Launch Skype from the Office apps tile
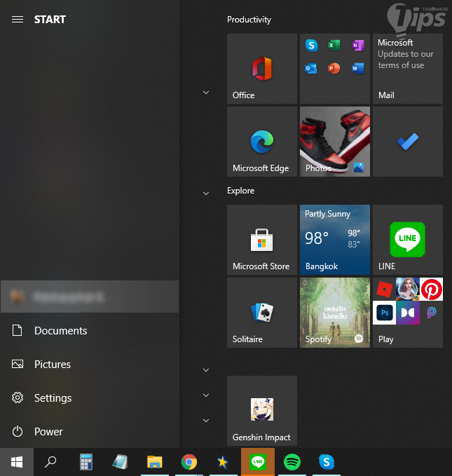 311,46
